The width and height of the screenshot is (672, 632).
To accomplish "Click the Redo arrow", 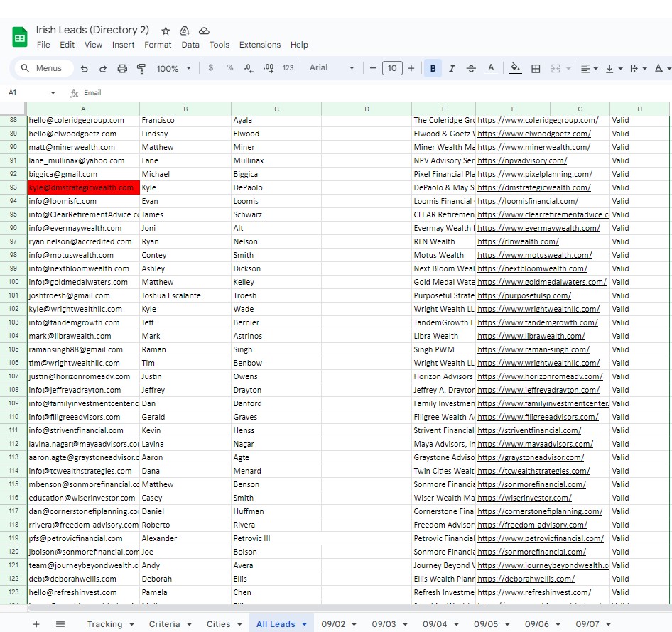I will coord(103,69).
